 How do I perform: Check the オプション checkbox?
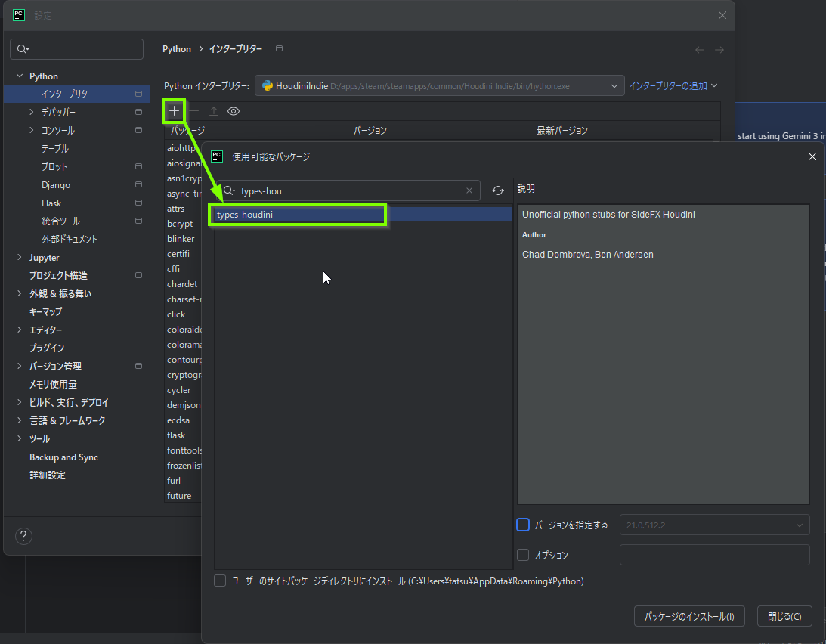click(x=523, y=555)
